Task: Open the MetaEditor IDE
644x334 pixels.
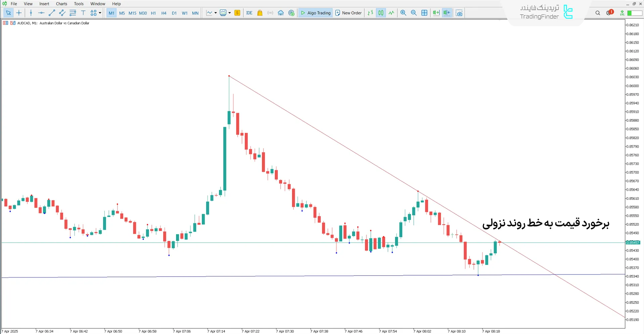Action: [x=249, y=13]
